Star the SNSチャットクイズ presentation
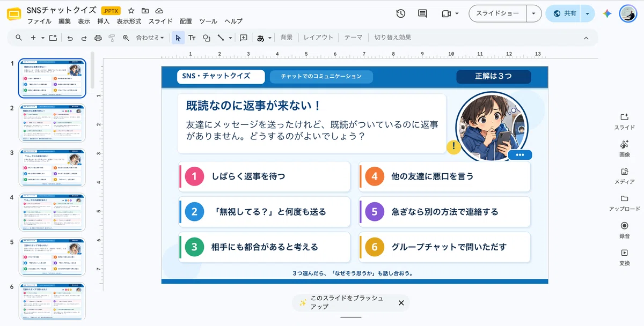Viewport: 644px width, 326px height. (131, 11)
